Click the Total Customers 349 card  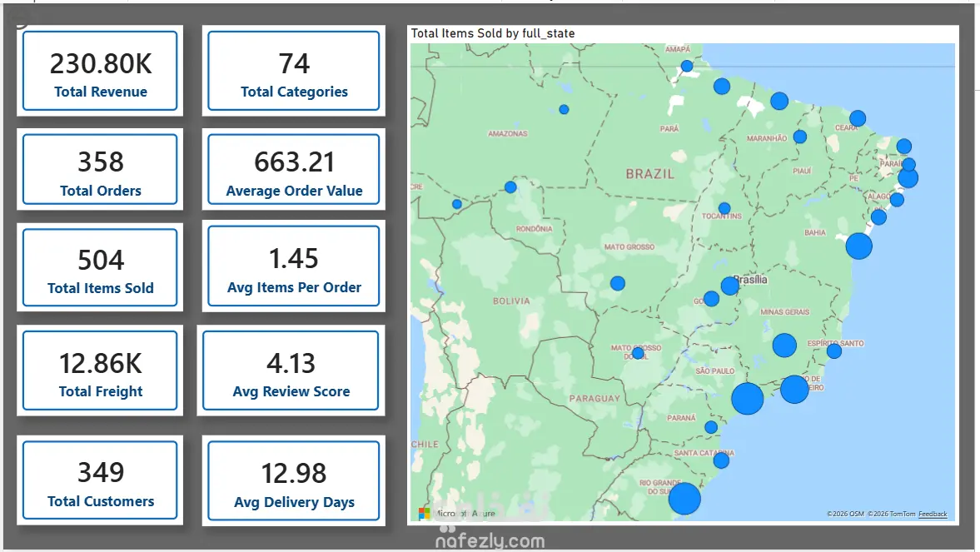coord(100,480)
